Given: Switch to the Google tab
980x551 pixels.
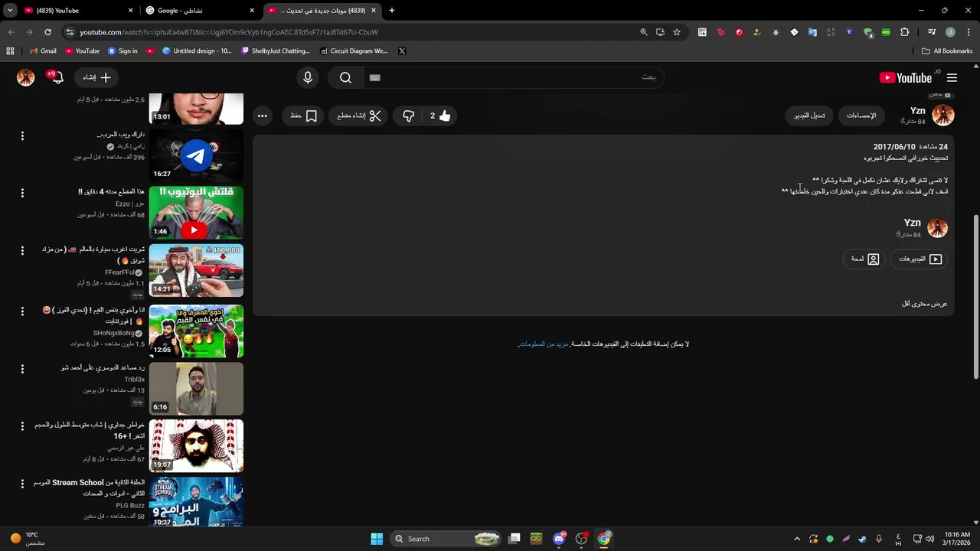Looking at the screenshot, I should (199, 11).
